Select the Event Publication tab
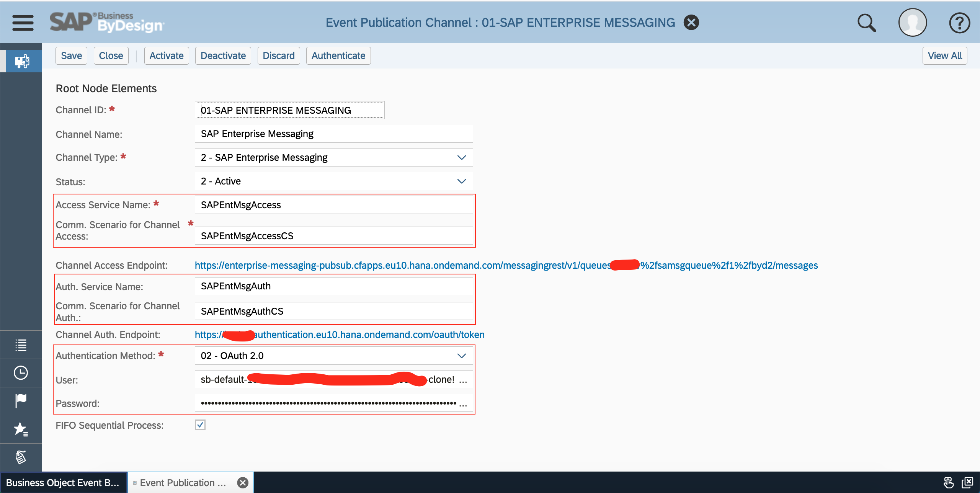 tap(183, 483)
